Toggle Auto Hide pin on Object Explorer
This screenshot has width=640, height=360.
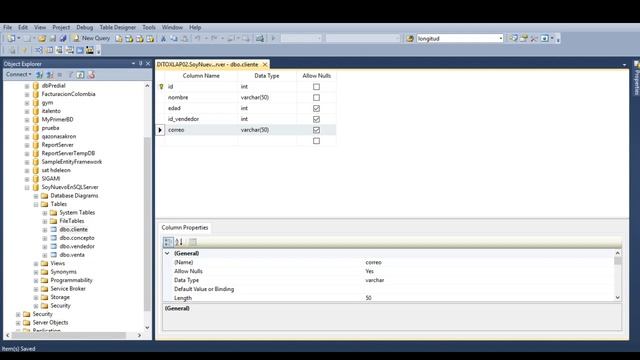click(x=140, y=64)
